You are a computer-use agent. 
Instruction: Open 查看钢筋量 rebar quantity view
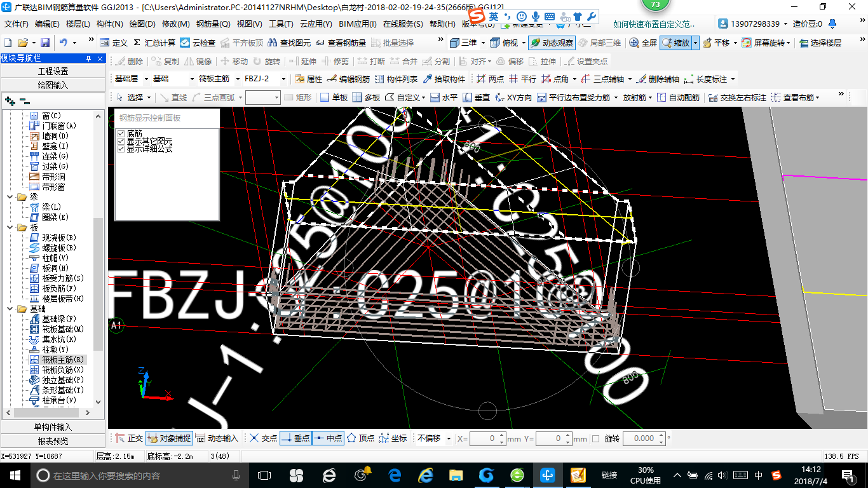(x=341, y=43)
